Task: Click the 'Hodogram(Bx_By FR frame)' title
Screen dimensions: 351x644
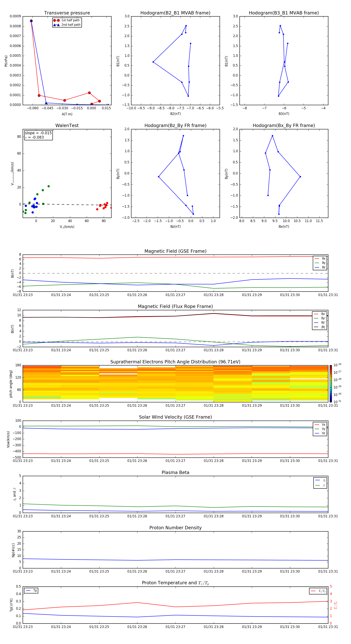Action: pos(284,125)
